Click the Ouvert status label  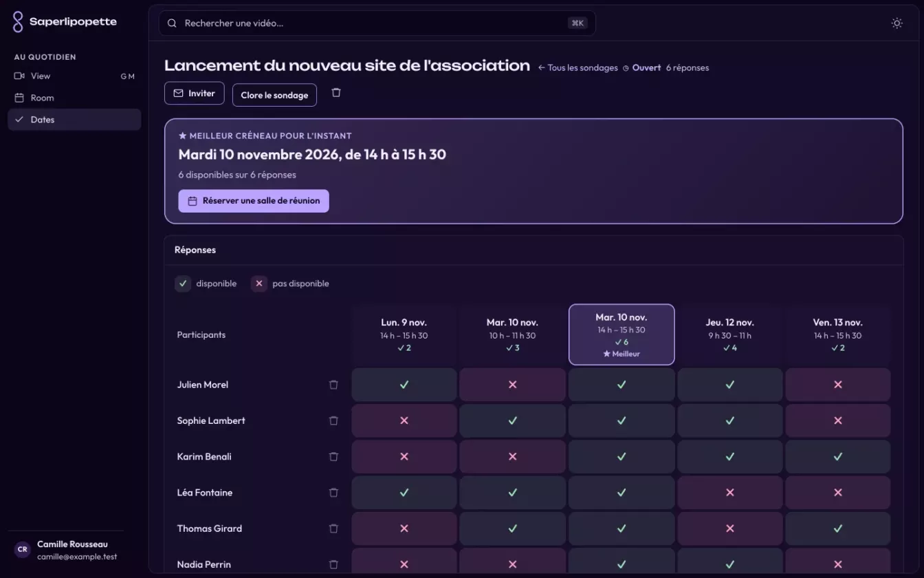(x=646, y=67)
